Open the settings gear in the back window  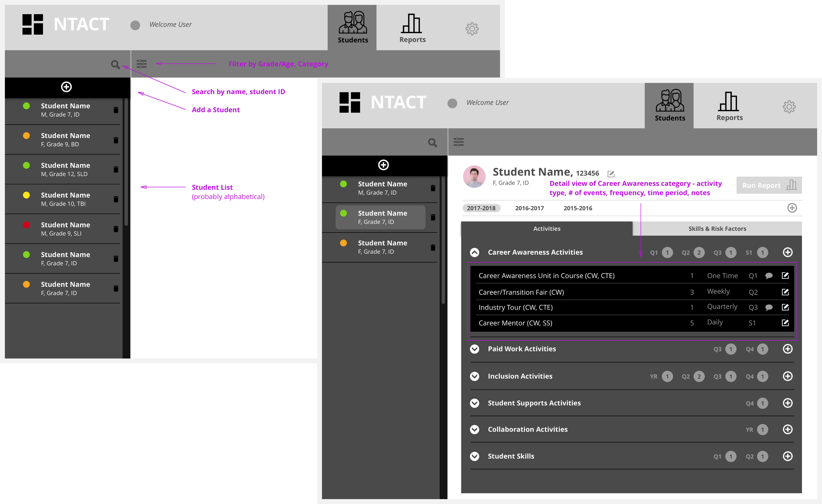coord(472,29)
